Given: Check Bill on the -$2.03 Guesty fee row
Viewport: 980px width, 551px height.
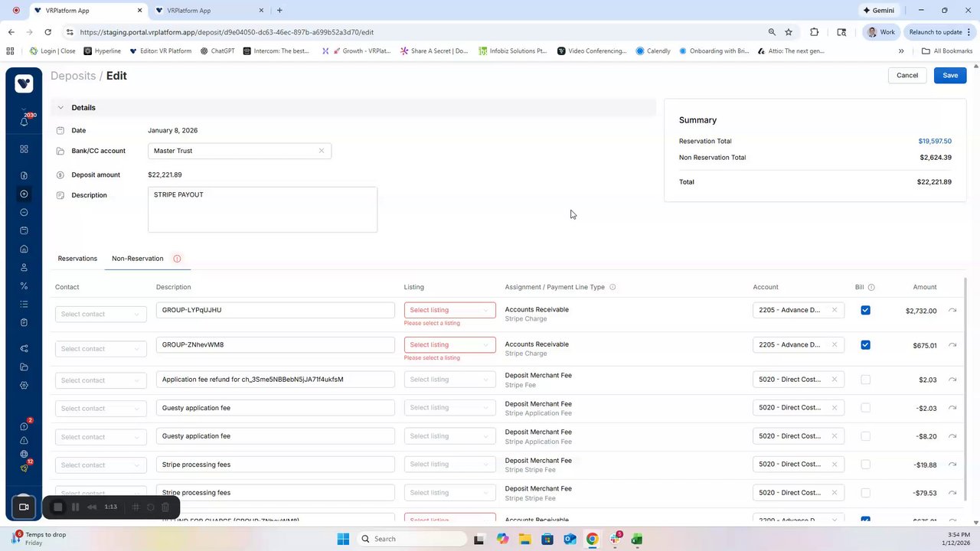Looking at the screenshot, I should [x=865, y=408].
